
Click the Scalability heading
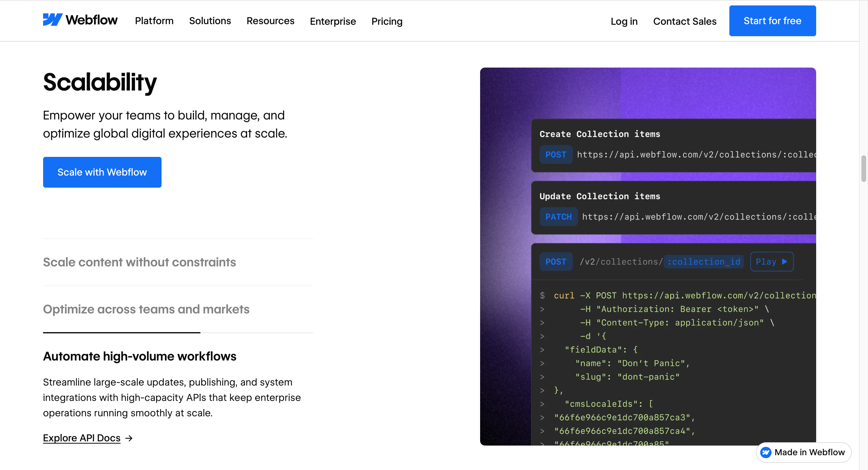coord(100,82)
